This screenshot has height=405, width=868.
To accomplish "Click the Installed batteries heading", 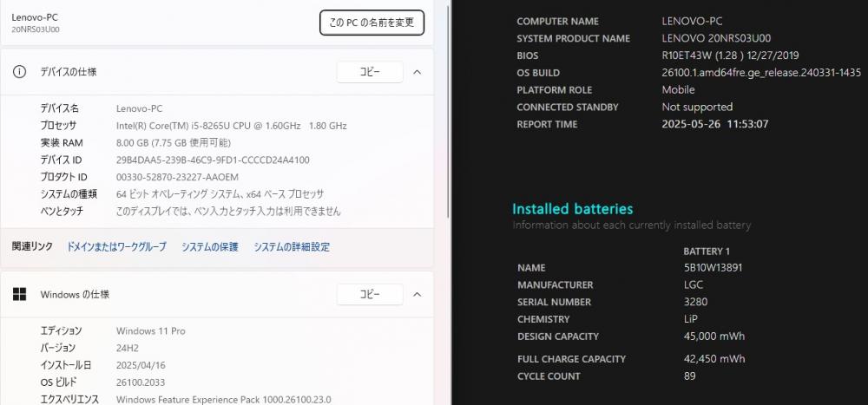I will click(x=572, y=209).
